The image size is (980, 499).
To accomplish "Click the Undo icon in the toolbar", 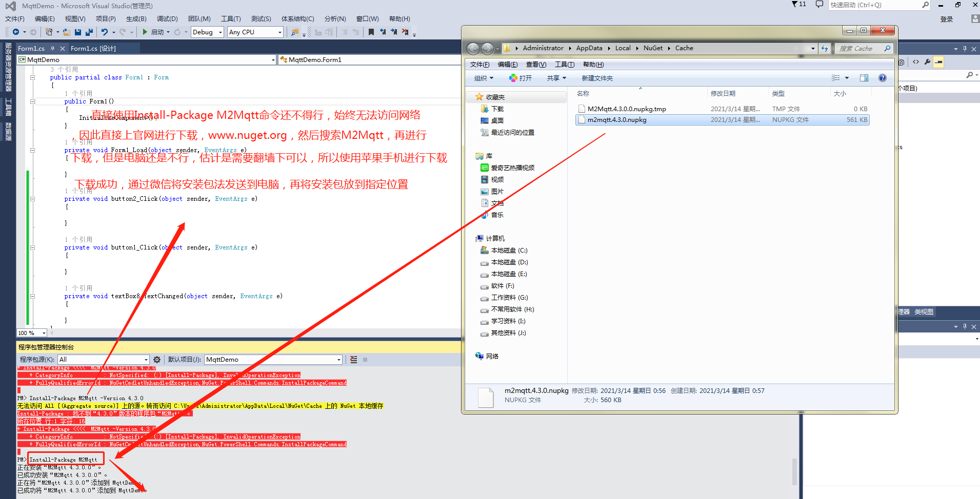I will pos(105,32).
